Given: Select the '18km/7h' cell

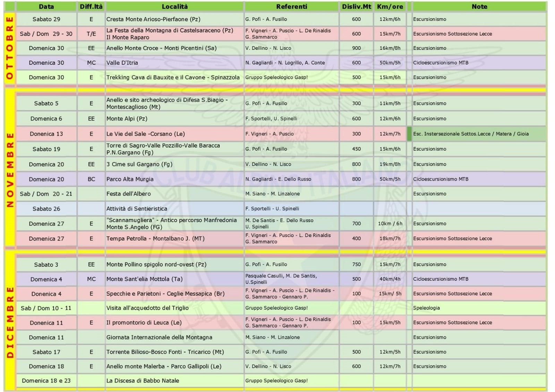Looking at the screenshot, I should tap(390, 238).
